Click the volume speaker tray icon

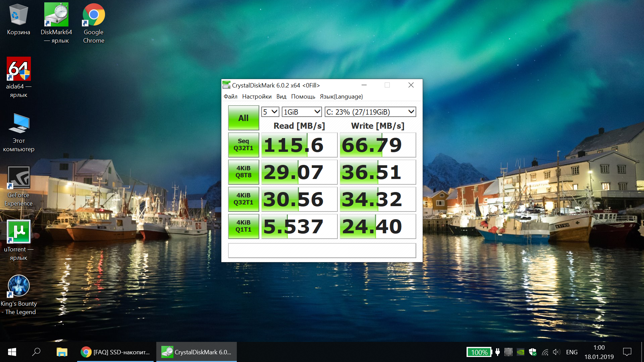pyautogui.click(x=556, y=352)
